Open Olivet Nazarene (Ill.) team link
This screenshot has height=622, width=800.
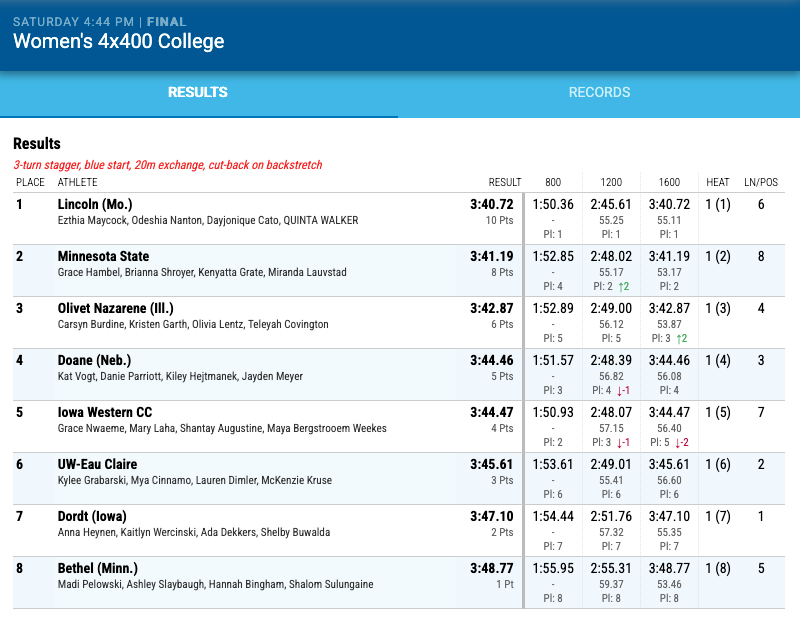tap(115, 308)
